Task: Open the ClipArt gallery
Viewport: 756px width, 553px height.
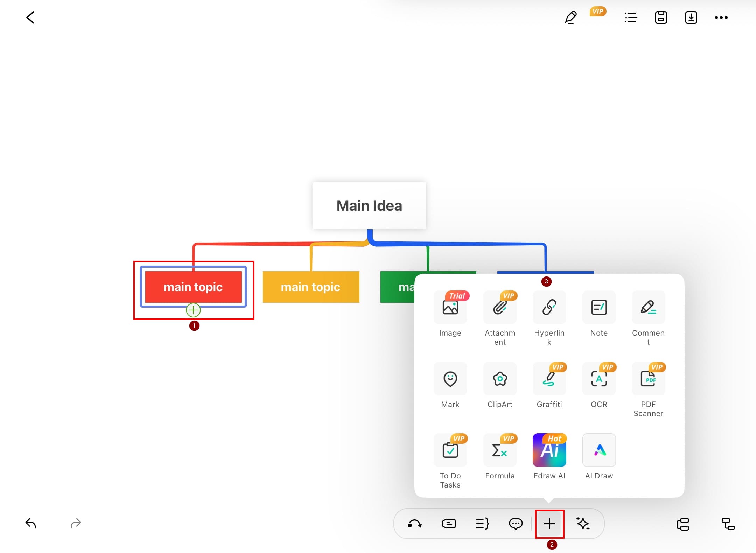Action: (x=500, y=379)
